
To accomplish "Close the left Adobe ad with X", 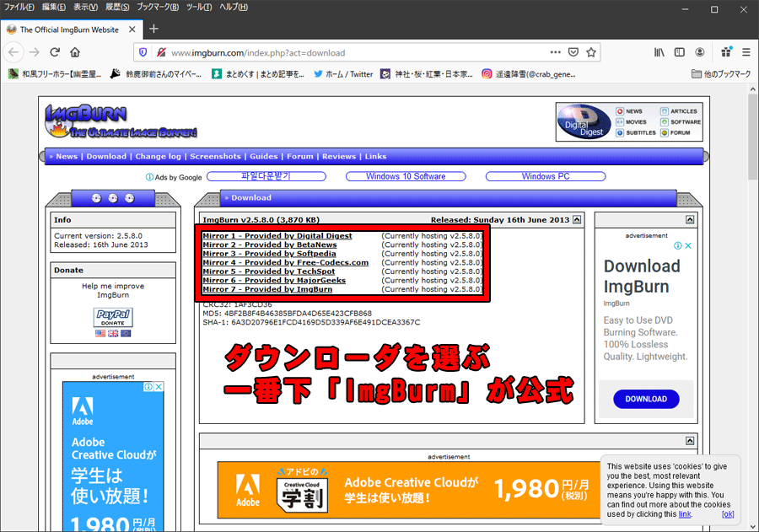I will (159, 387).
